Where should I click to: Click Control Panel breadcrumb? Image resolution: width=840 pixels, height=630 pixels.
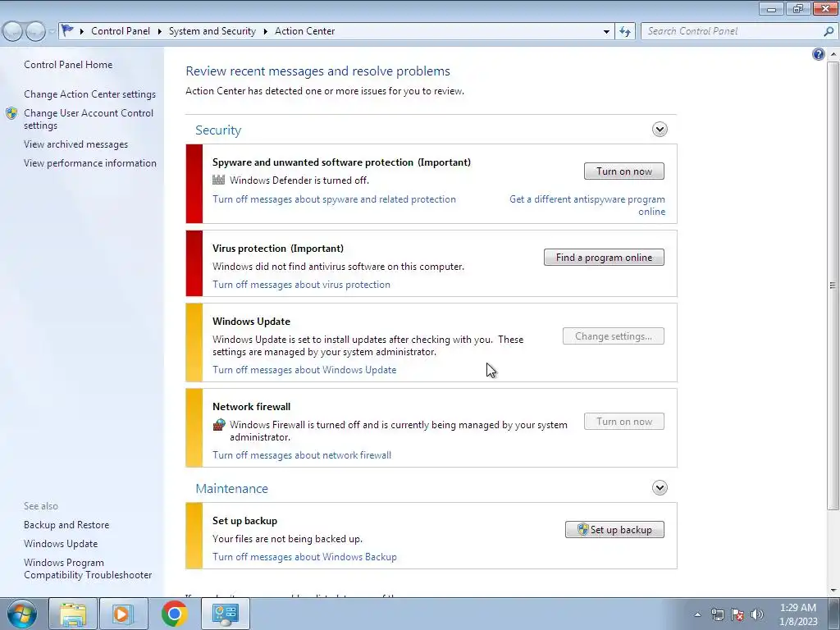pos(121,31)
